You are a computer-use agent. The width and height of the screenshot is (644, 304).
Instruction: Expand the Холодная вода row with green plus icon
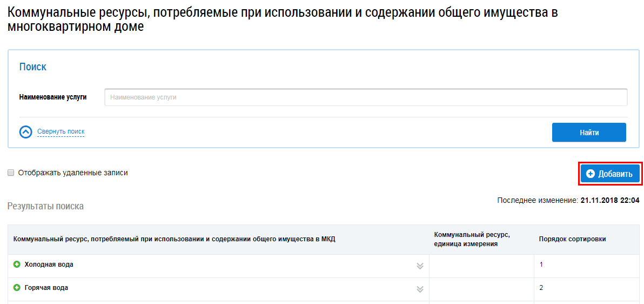pos(17,265)
